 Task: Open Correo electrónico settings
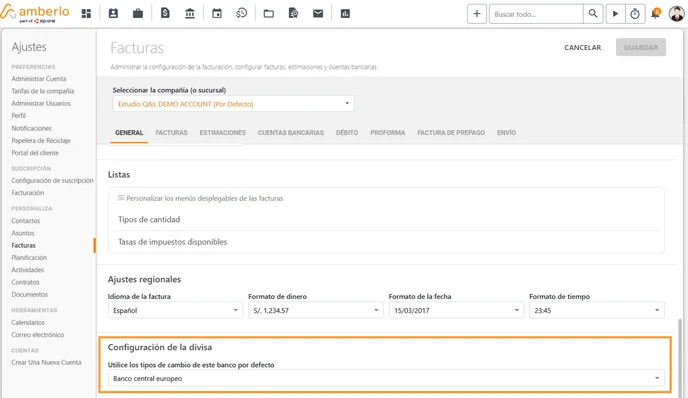pyautogui.click(x=38, y=335)
